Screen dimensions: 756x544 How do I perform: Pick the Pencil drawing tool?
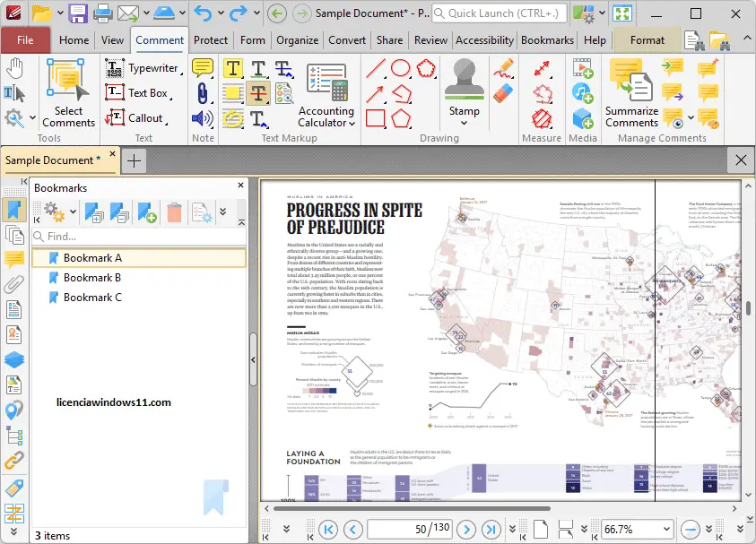503,68
